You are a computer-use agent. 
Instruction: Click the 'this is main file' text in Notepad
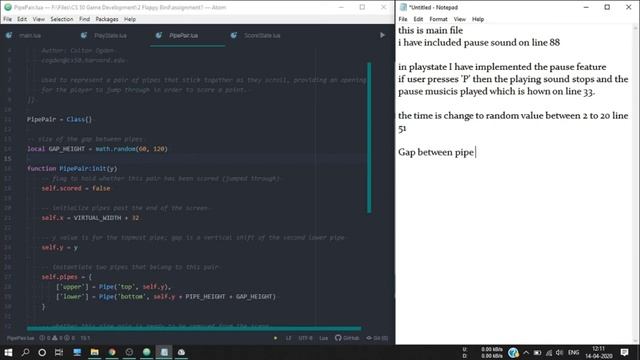tap(431, 30)
